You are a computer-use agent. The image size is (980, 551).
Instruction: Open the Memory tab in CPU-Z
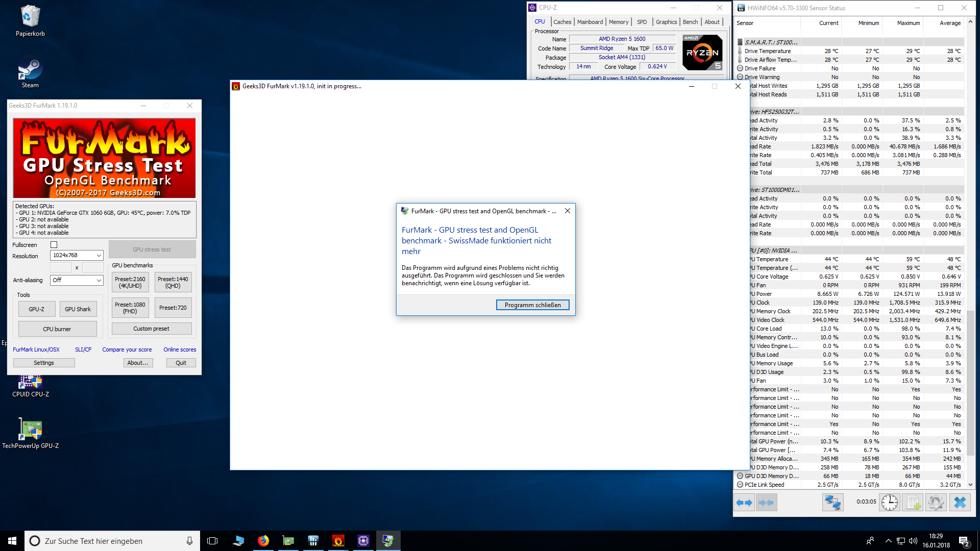618,22
